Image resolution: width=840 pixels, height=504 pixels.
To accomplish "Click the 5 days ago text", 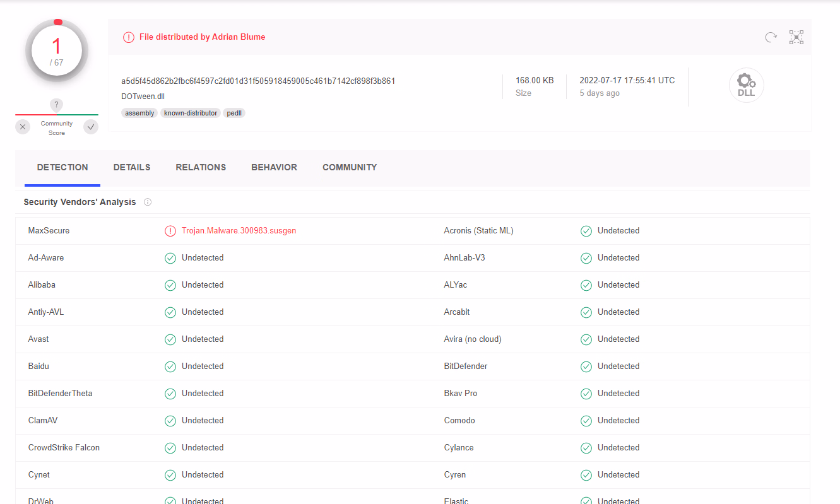I will (600, 93).
